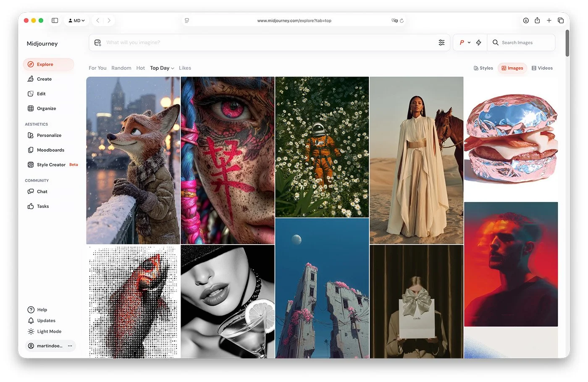Open the foil-wrapped burger image
Viewport: 588px width, 382px height.
coord(511,139)
